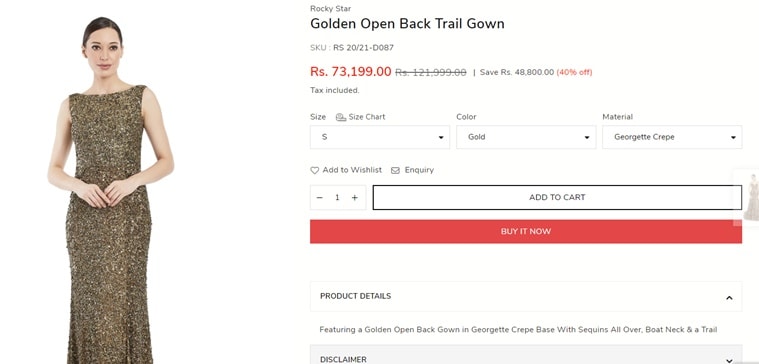Image resolution: width=759 pixels, height=364 pixels.
Task: Open Material dropdown showing Georgette Crepe
Action: 672,137
